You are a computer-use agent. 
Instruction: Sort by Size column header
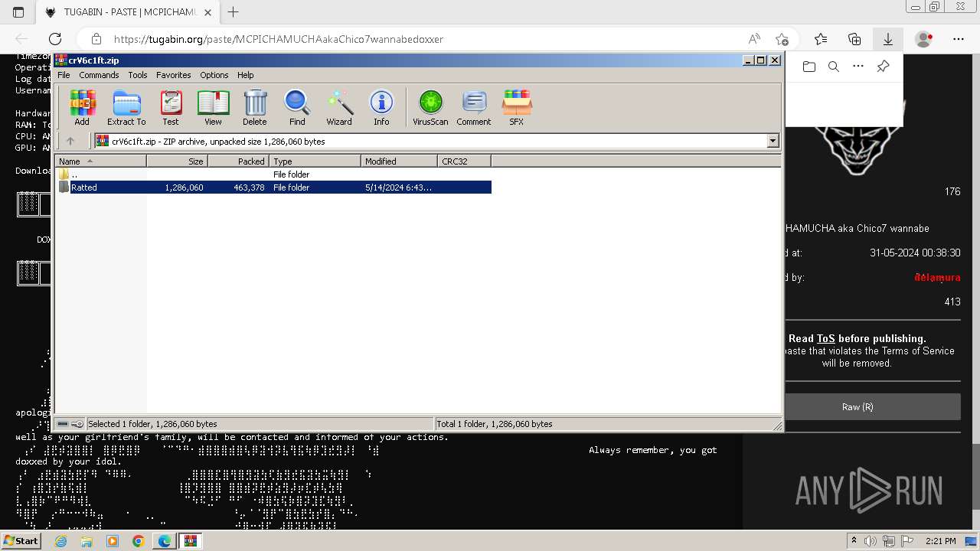point(177,161)
